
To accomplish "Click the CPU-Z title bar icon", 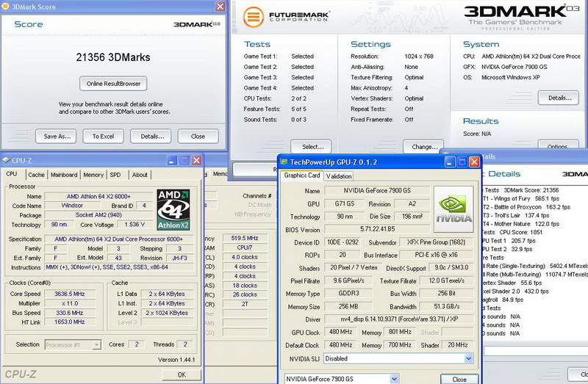I will click(x=6, y=160).
